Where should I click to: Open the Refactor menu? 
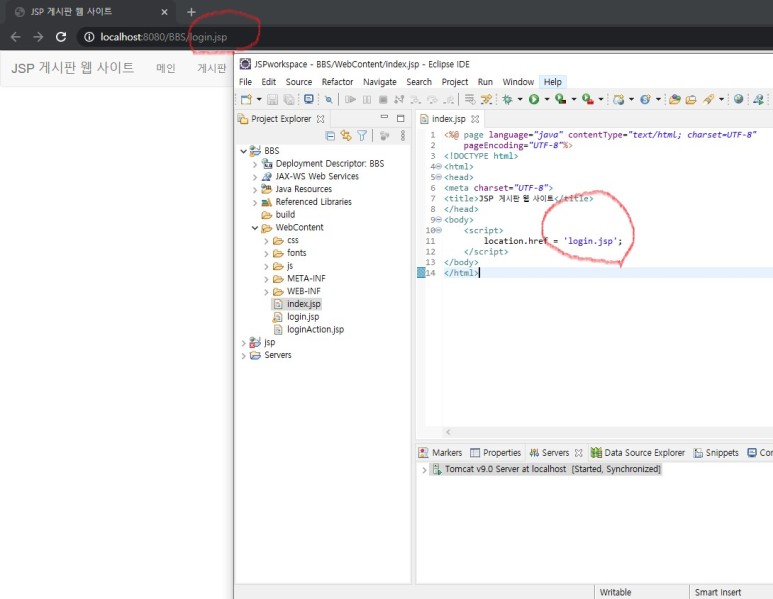click(x=337, y=82)
